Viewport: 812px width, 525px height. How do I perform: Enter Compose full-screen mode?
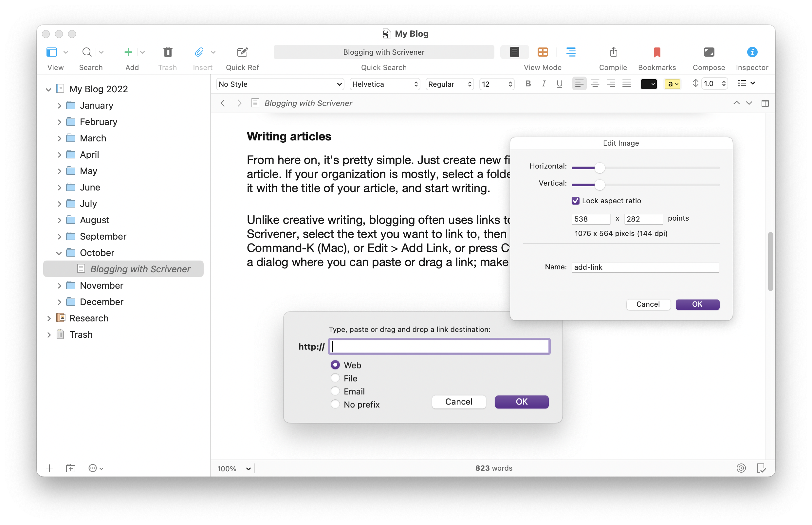708,52
